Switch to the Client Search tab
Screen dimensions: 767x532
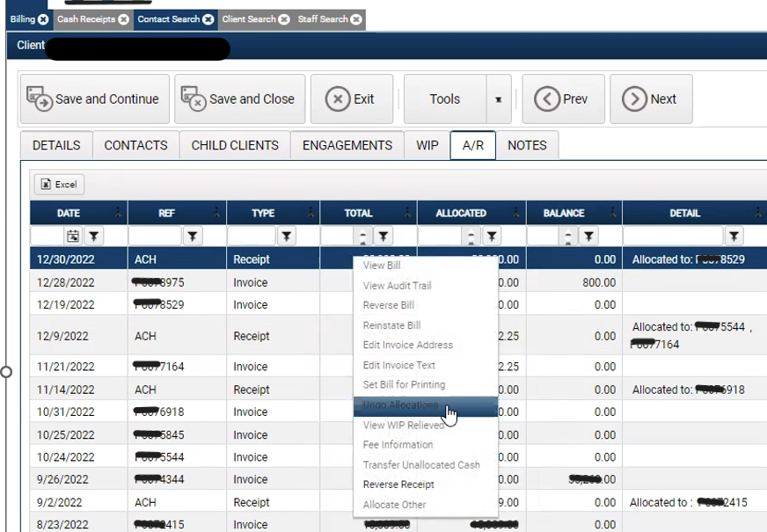249,19
